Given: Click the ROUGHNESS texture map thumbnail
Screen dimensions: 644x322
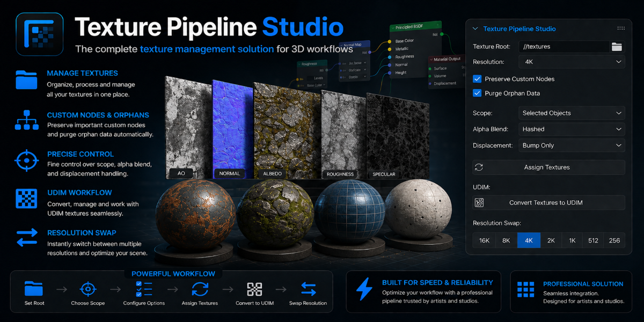Looking at the screenshot, I should (x=343, y=134).
